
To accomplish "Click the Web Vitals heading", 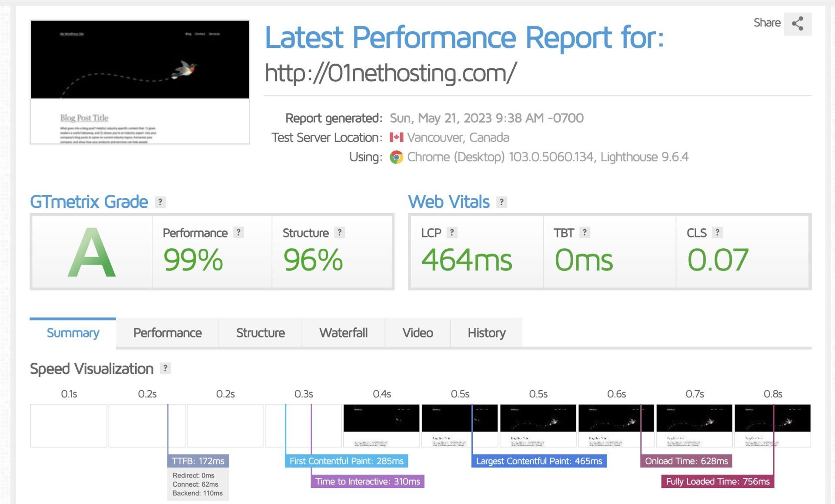I will 449,202.
